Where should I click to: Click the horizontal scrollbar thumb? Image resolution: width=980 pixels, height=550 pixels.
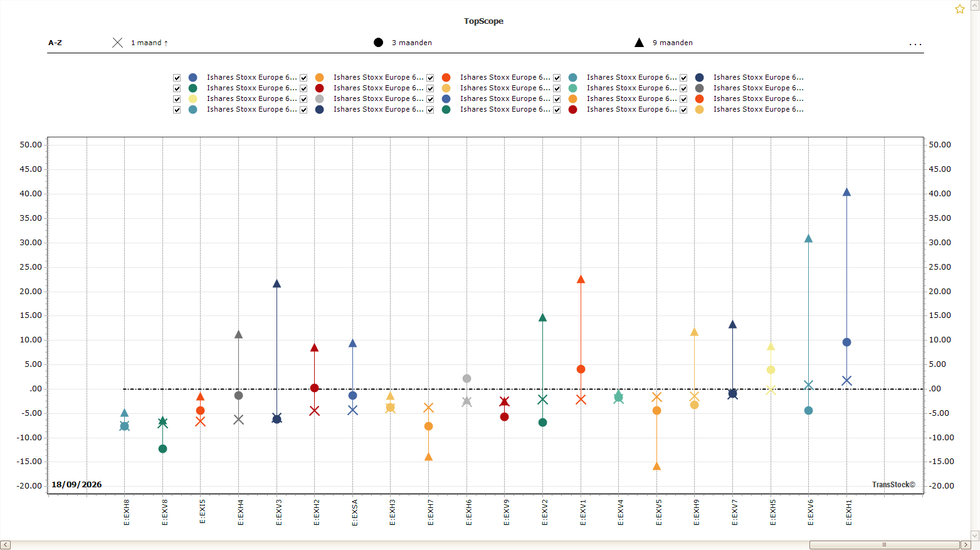click(x=884, y=545)
